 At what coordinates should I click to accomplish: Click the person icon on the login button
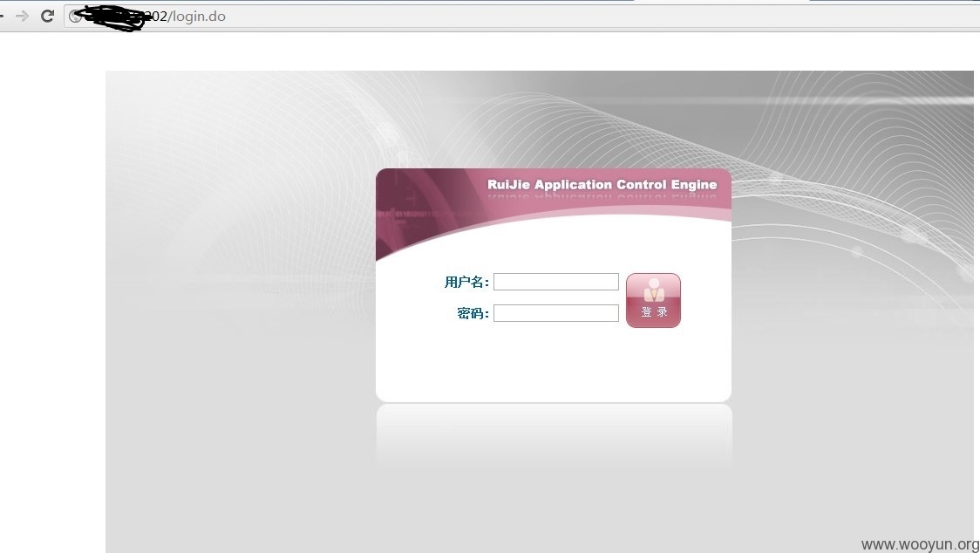654,290
